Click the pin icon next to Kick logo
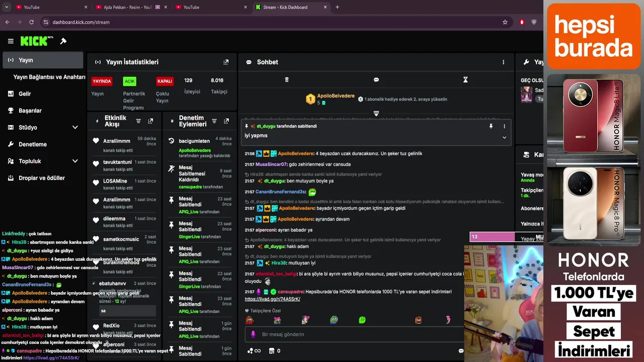Viewport: 644px width, 362px height. pyautogui.click(x=63, y=41)
